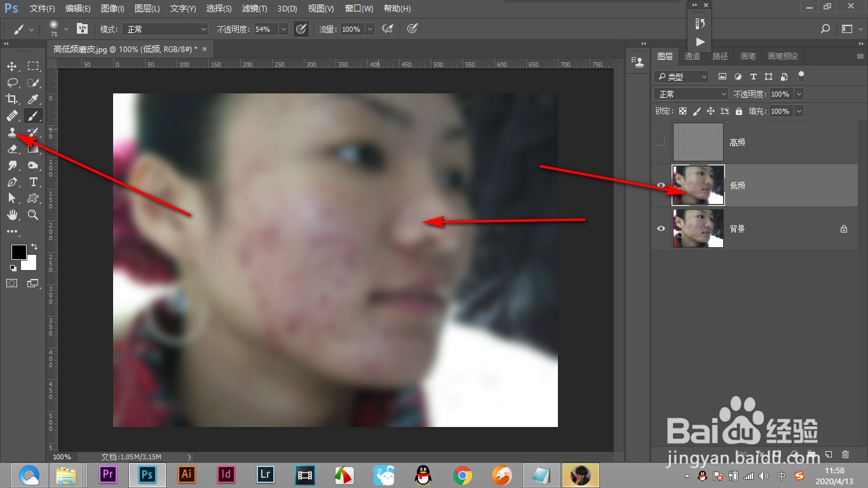Viewport: 868px width, 488px height.
Task: Switch to the 通道 tab
Action: point(692,56)
